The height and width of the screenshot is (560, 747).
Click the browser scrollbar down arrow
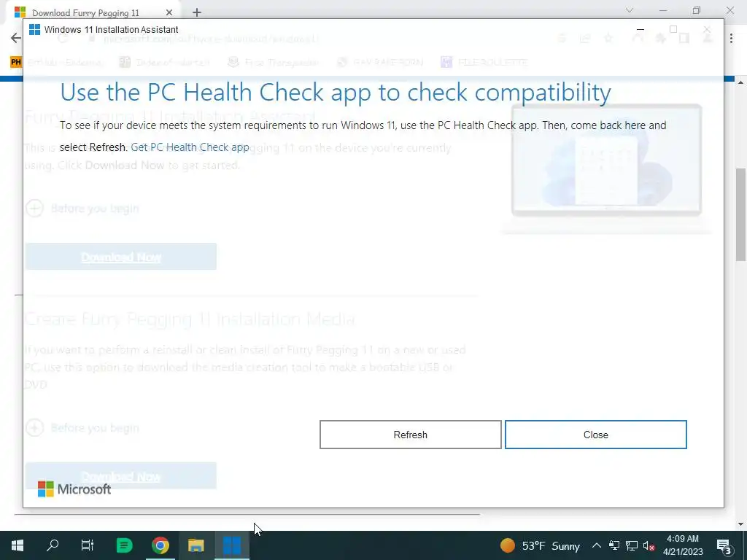741,524
